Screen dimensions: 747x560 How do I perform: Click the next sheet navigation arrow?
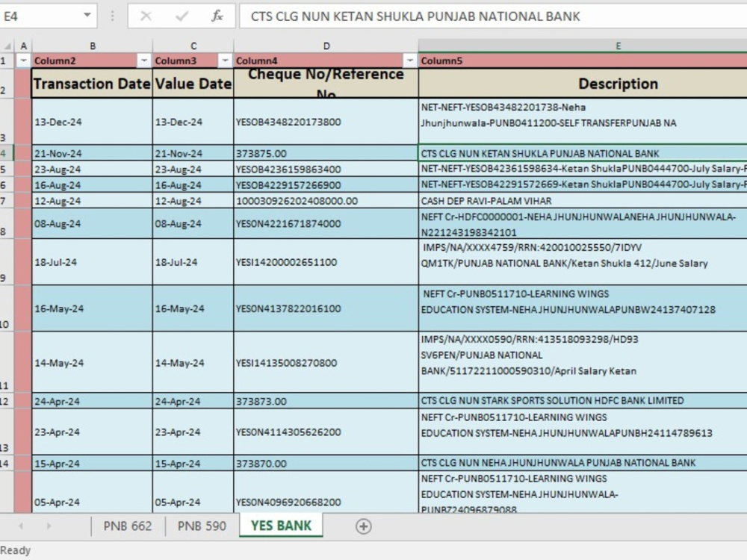click(x=49, y=526)
